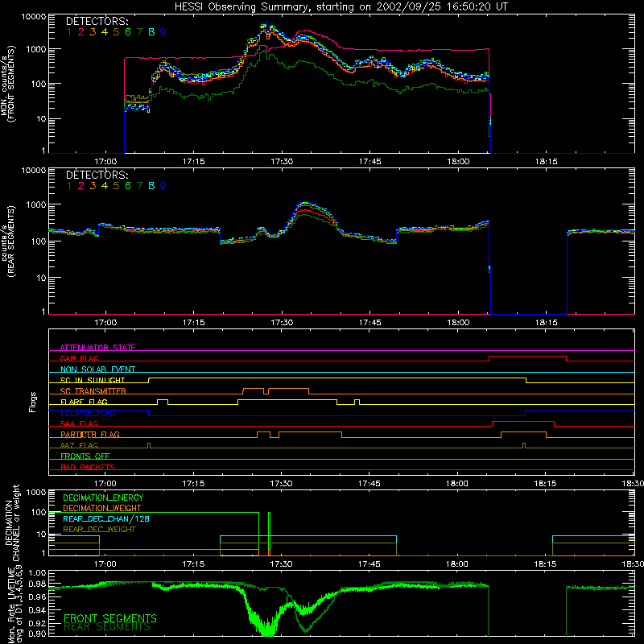
Task: Click the DECIMATION_ENERGY legend entry
Action: (103, 497)
